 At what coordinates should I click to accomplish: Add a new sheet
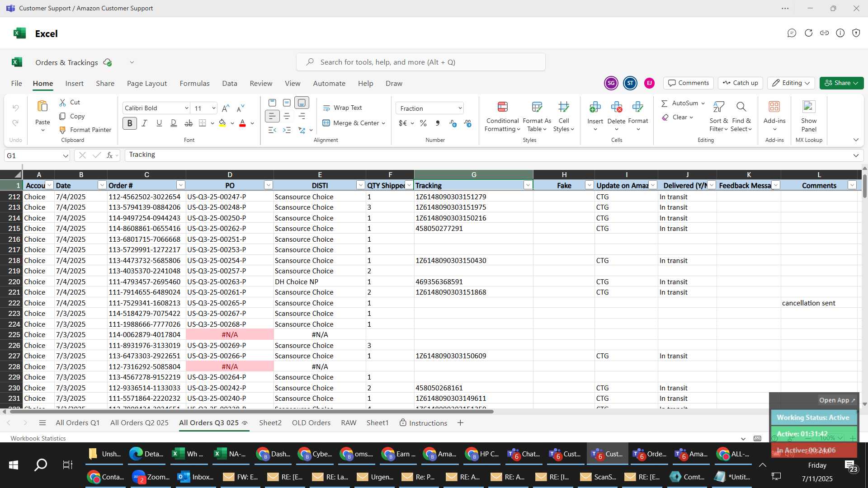pyautogui.click(x=460, y=423)
